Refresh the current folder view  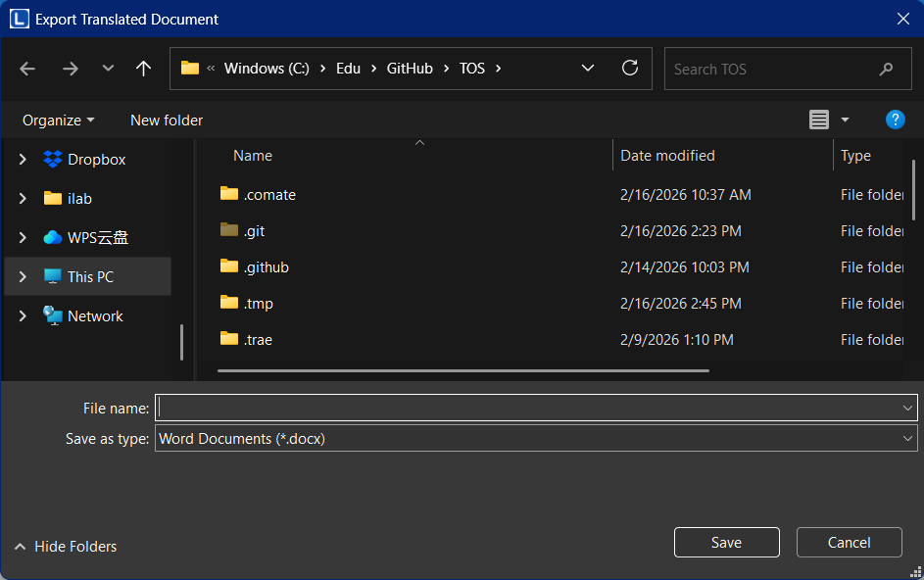click(630, 69)
